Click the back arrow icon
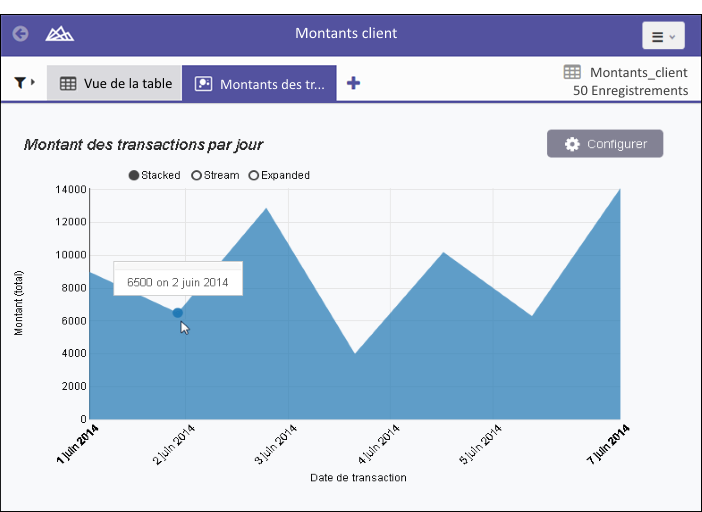This screenshot has width=702, height=512. 20,34
